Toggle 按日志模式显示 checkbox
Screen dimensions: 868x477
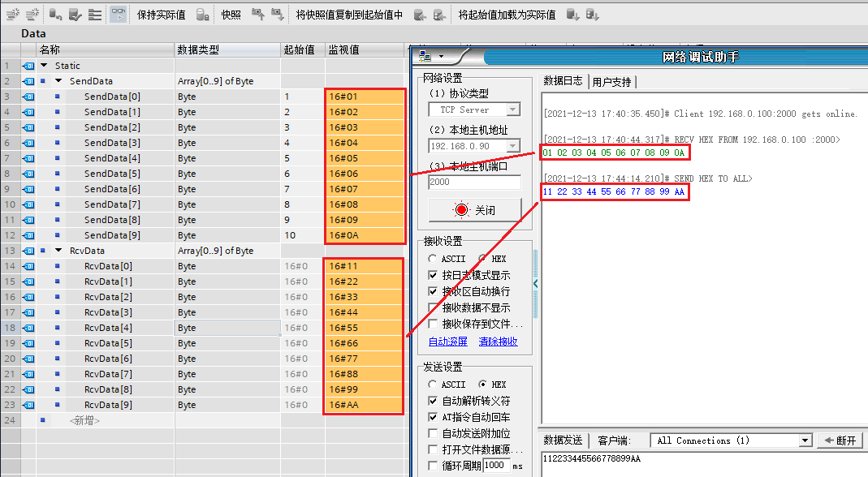pos(433,275)
